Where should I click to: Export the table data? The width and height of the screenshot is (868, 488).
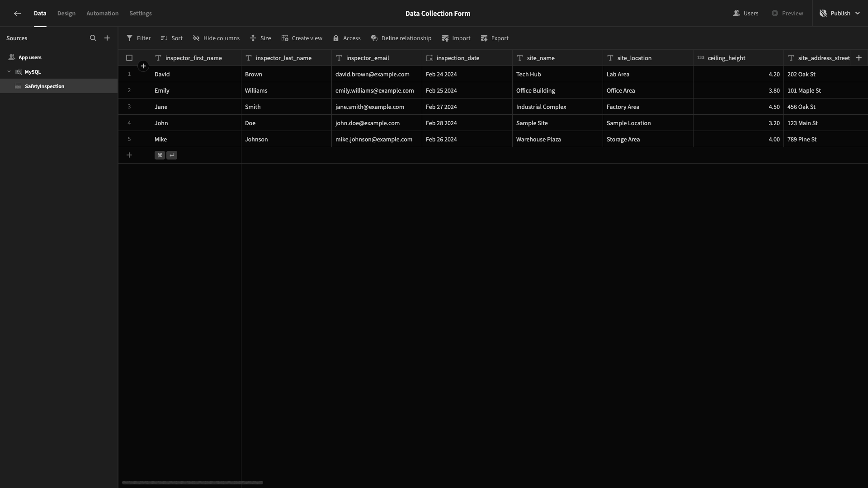point(494,38)
